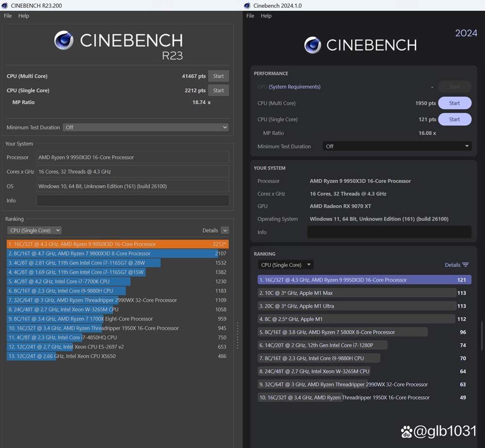Select 2024 ranking row 8C Apple M1
485x448 pixels.
click(364, 319)
